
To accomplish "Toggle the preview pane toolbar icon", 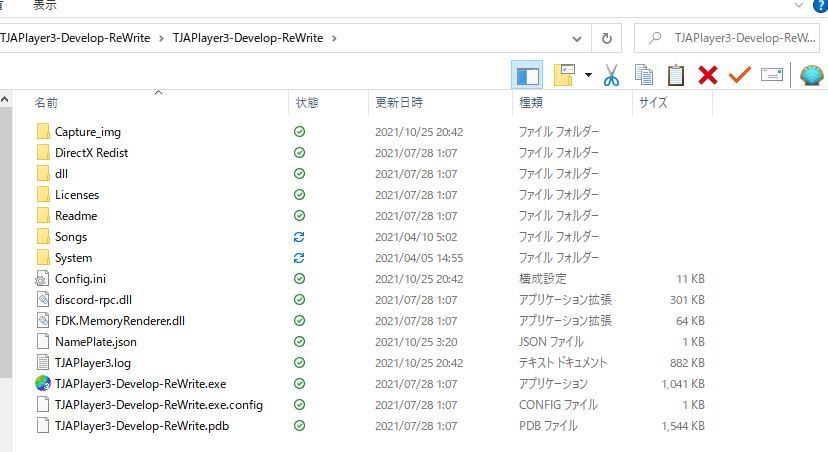I will point(527,76).
